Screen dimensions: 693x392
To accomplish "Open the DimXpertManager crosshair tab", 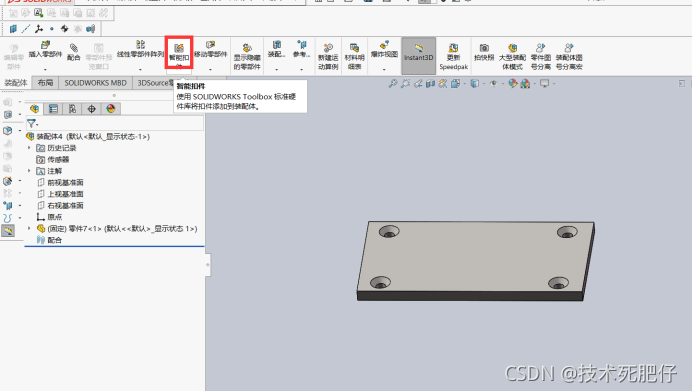I will click(x=91, y=109).
